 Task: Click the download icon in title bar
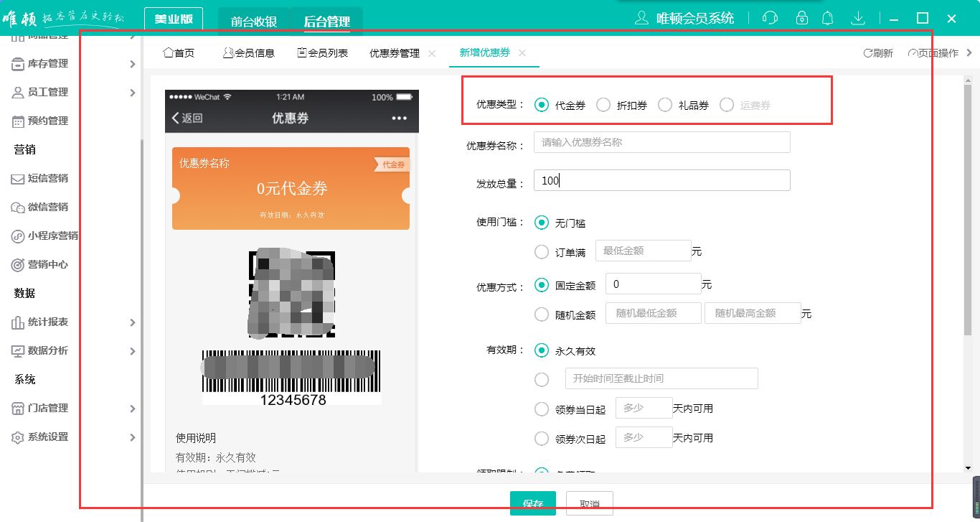[858, 18]
